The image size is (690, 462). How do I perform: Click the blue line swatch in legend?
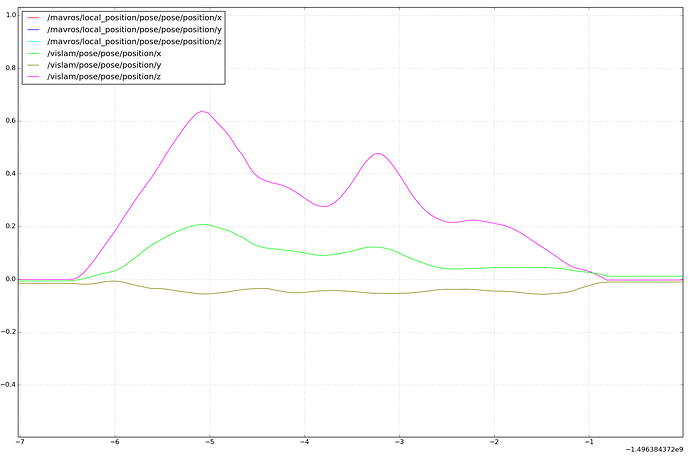pyautogui.click(x=33, y=29)
